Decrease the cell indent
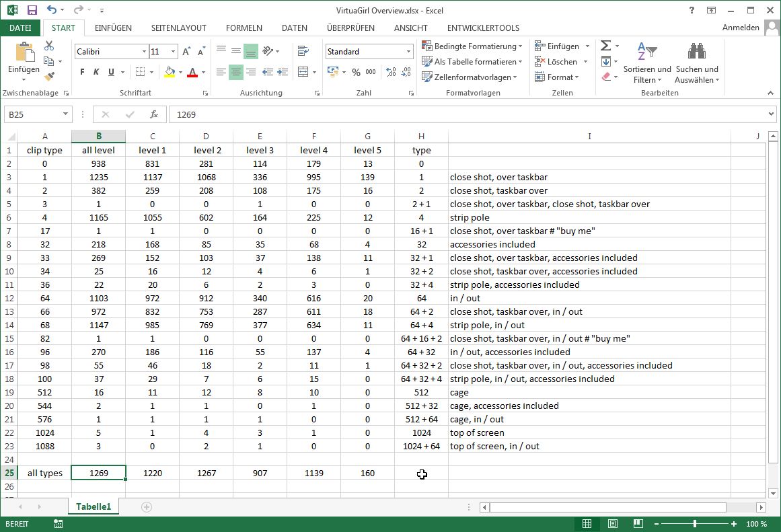Image resolution: width=781 pixels, height=532 pixels. (268, 72)
